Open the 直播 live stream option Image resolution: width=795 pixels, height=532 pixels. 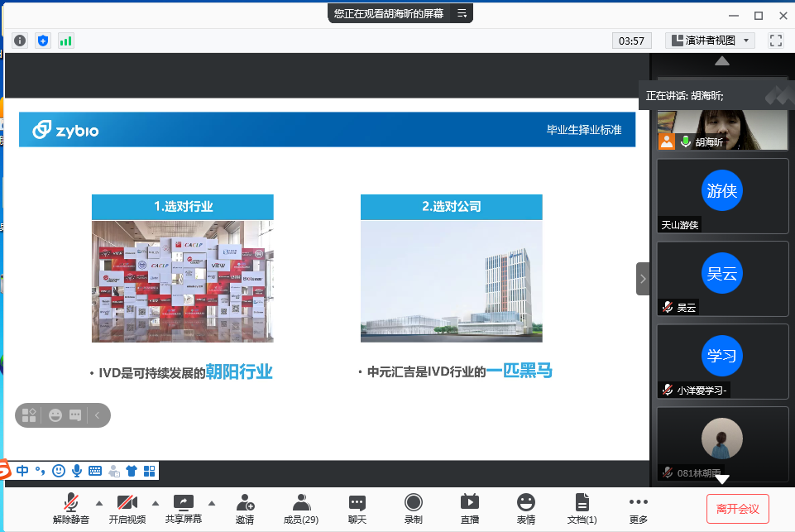pyautogui.click(x=470, y=509)
